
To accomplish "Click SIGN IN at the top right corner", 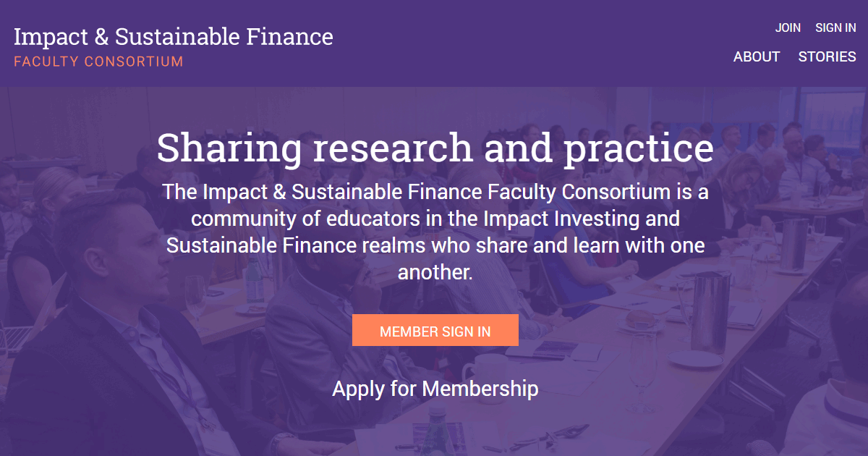I will [x=836, y=28].
